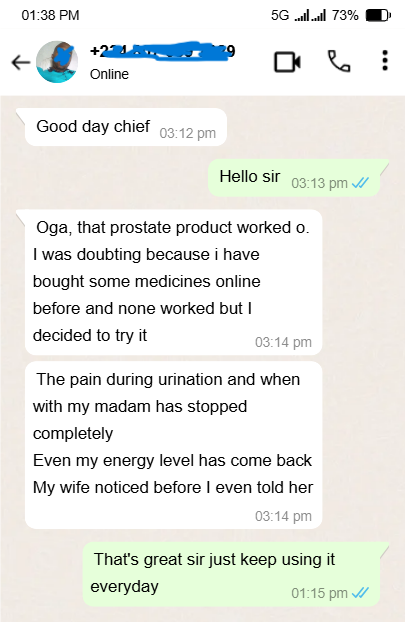Image resolution: width=405 pixels, height=622 pixels.
Task: Select the 'Hello sir' message bubble
Action: coord(294,178)
